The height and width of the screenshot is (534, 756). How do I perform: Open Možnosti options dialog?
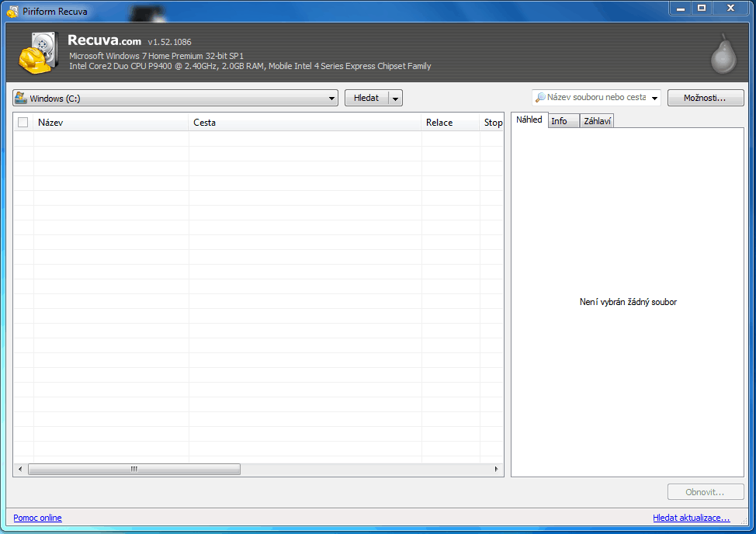(x=706, y=98)
